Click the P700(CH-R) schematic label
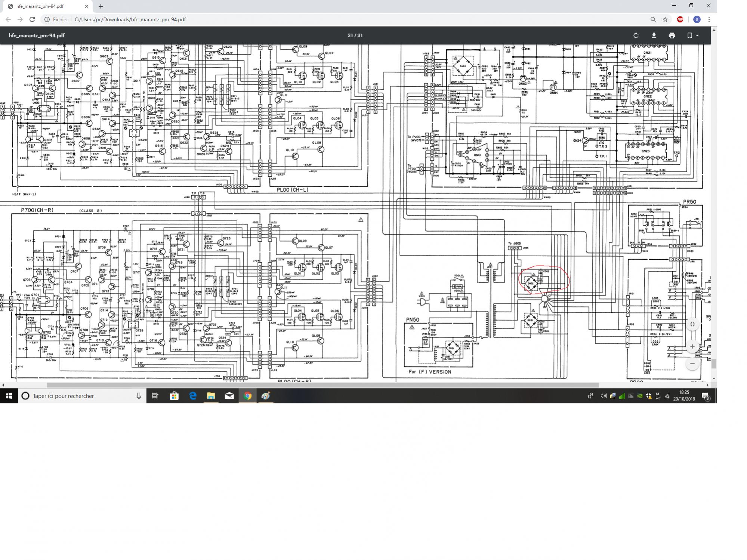Viewport: 747px width, 560px height. (x=37, y=210)
